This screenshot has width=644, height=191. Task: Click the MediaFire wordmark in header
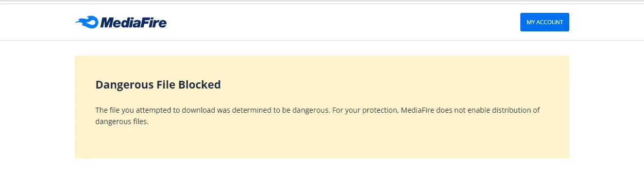(x=133, y=22)
